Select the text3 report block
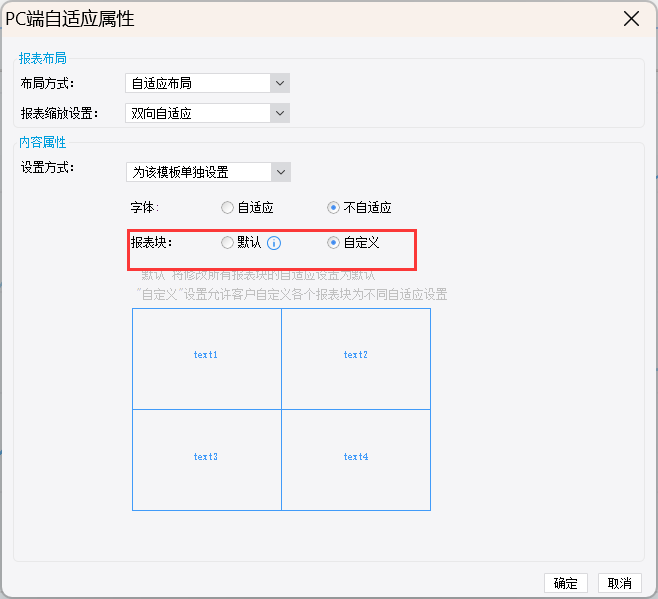The width and height of the screenshot is (658, 599). [x=206, y=460]
